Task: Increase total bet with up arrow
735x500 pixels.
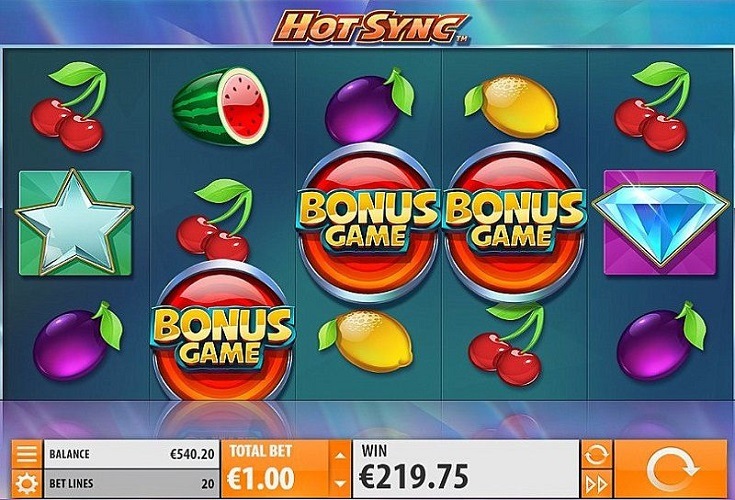Action: click(340, 455)
